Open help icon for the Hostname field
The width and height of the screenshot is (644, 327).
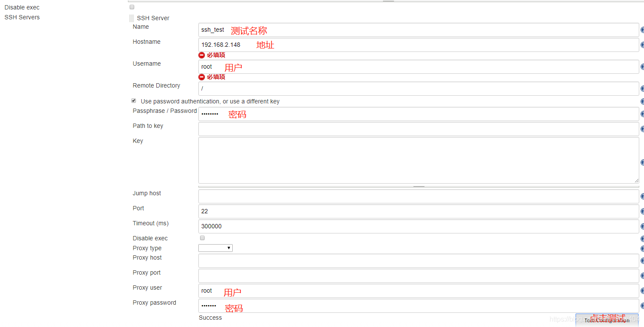(642, 45)
